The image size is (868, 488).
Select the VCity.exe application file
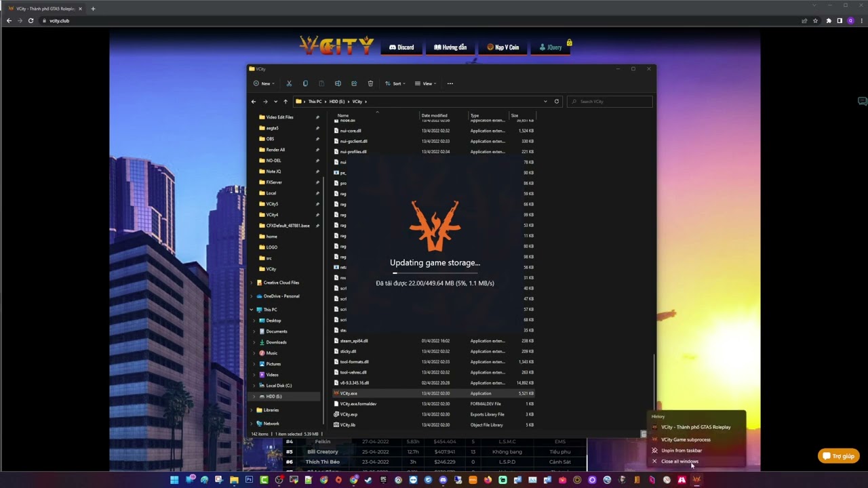click(x=434, y=393)
